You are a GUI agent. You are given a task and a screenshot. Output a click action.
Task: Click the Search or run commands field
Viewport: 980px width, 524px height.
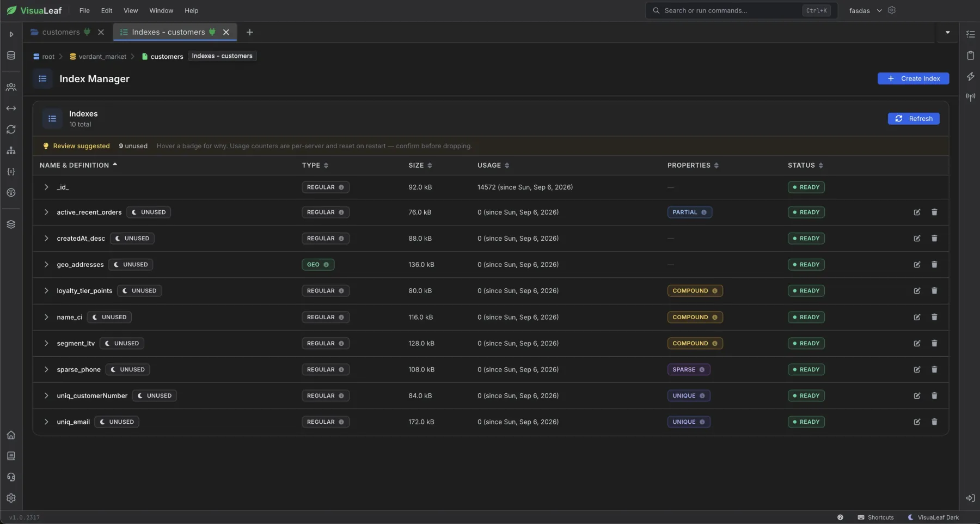coord(740,10)
